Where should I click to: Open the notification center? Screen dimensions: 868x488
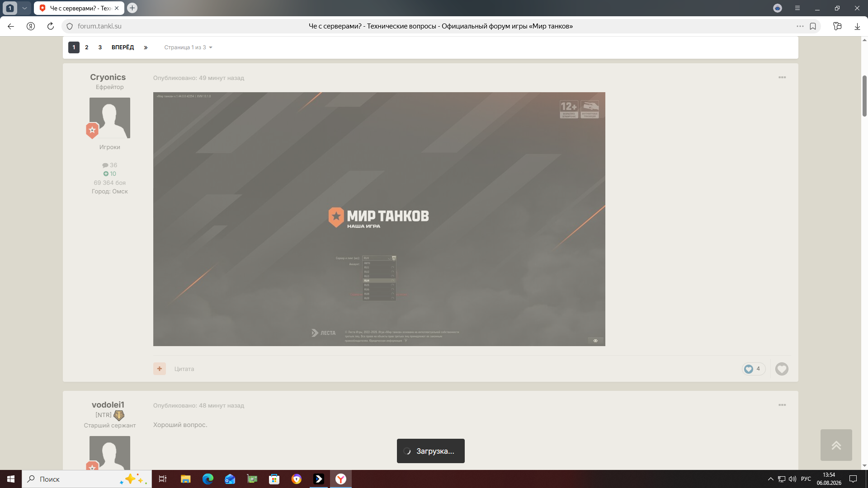coord(853,479)
